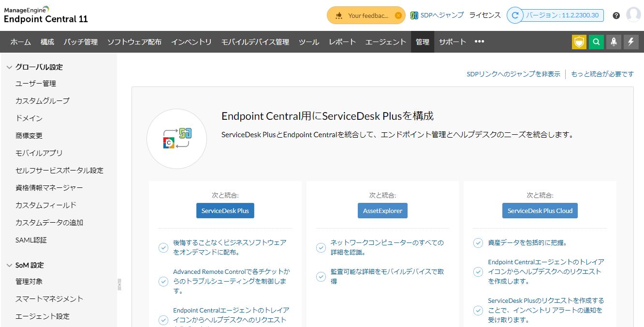
Task: Collapse the SoM 設定 sidebar section
Action: coord(9,265)
